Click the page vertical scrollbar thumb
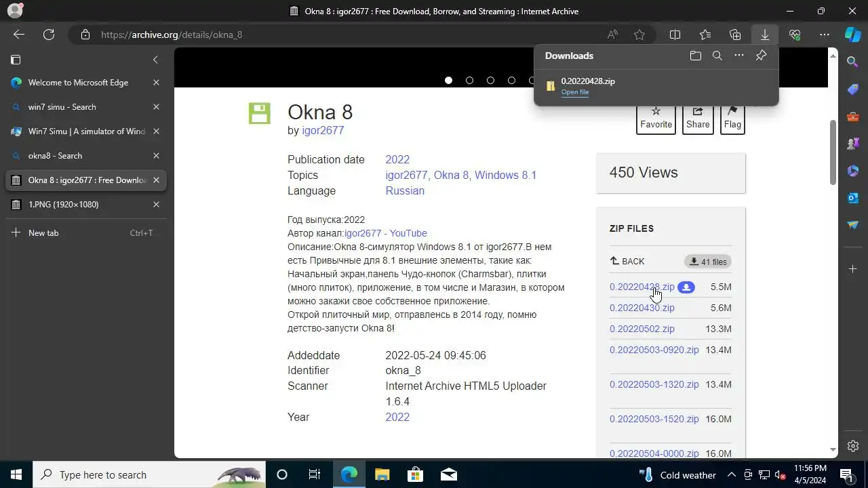The width and height of the screenshot is (868, 488). pyautogui.click(x=833, y=152)
